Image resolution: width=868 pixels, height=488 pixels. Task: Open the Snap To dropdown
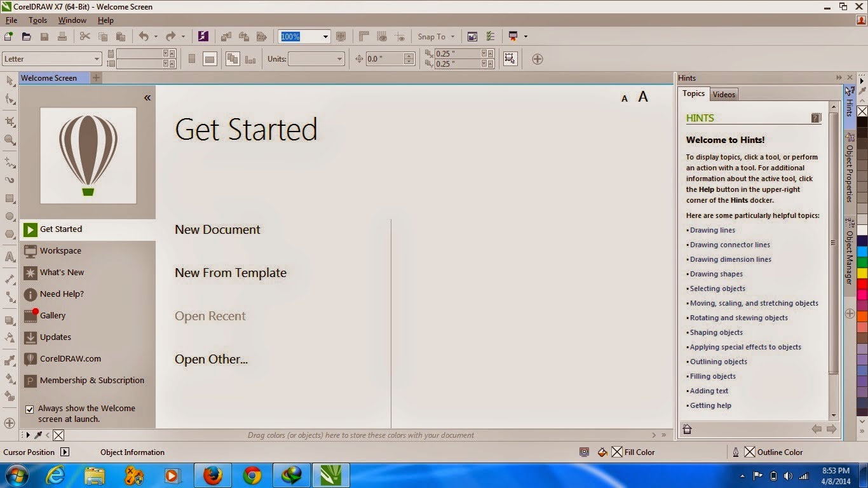(x=436, y=36)
